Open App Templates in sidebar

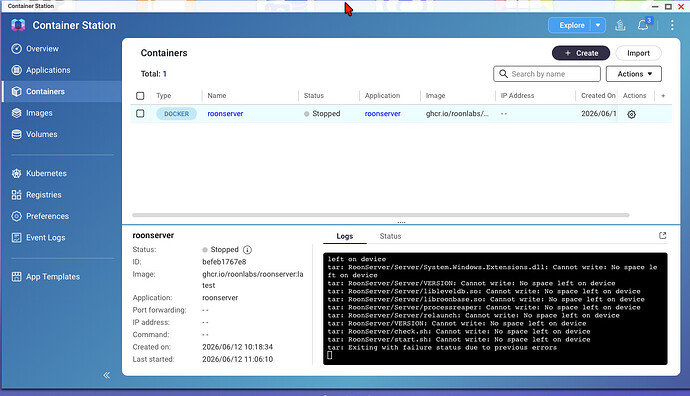coord(53,277)
